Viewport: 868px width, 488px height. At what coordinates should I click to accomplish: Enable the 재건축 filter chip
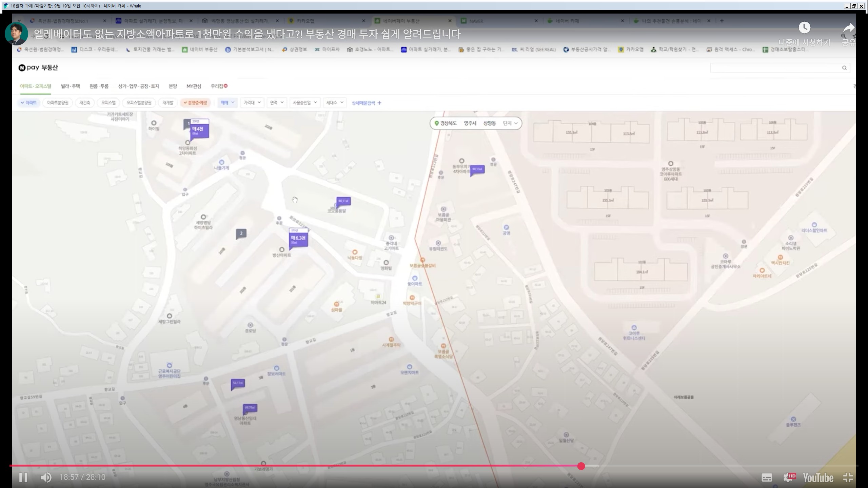[85, 103]
